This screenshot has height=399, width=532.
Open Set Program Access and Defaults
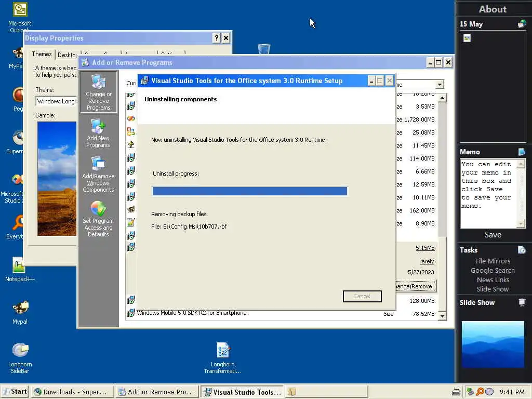click(x=98, y=219)
